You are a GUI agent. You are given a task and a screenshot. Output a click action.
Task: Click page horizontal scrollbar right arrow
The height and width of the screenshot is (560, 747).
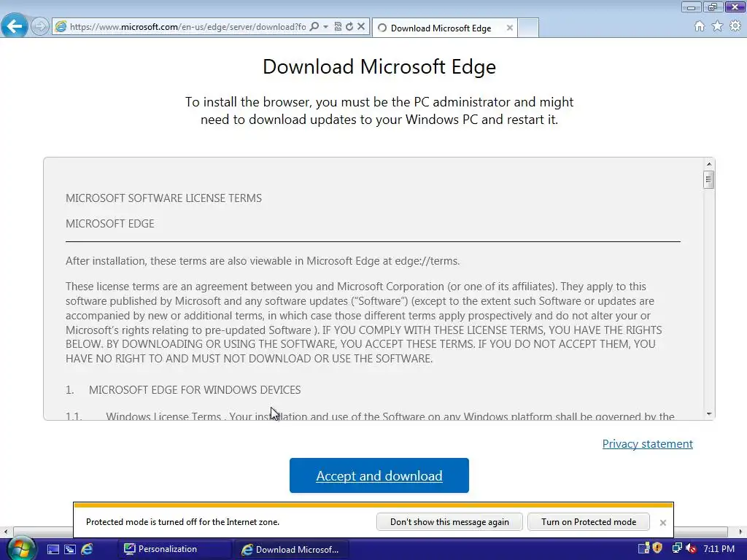pyautogui.click(x=741, y=532)
